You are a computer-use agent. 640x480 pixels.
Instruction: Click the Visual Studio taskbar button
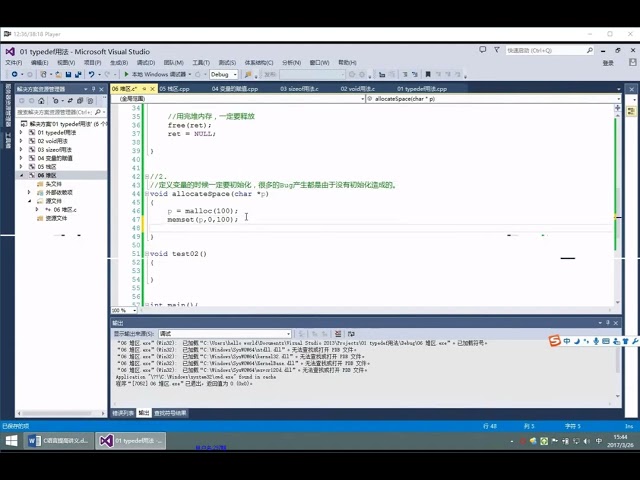pyautogui.click(x=131, y=441)
